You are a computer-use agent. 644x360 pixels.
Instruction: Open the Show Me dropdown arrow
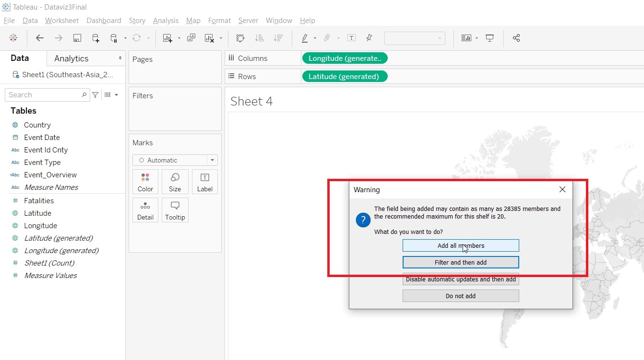(x=477, y=38)
